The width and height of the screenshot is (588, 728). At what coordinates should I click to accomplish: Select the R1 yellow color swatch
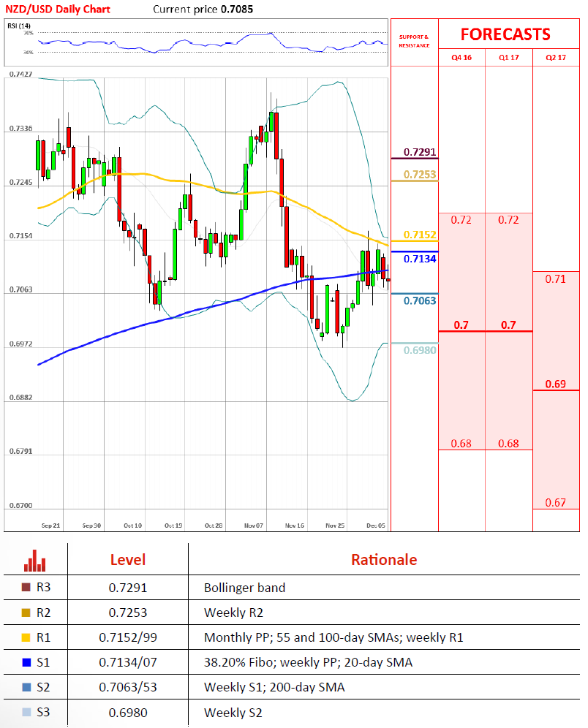click(x=26, y=637)
